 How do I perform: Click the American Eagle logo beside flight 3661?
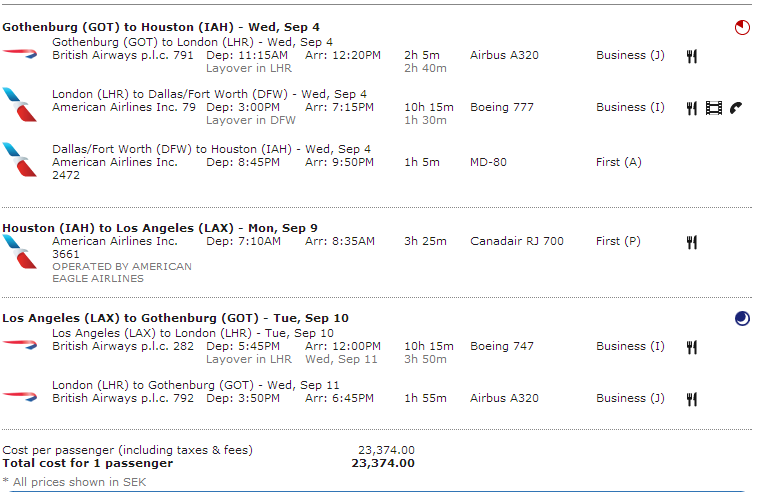point(18,251)
